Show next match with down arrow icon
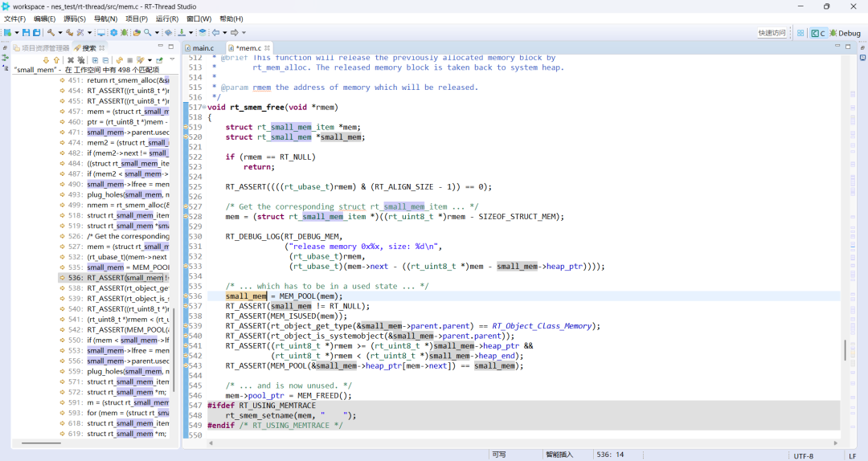The width and height of the screenshot is (868, 461). tap(46, 60)
